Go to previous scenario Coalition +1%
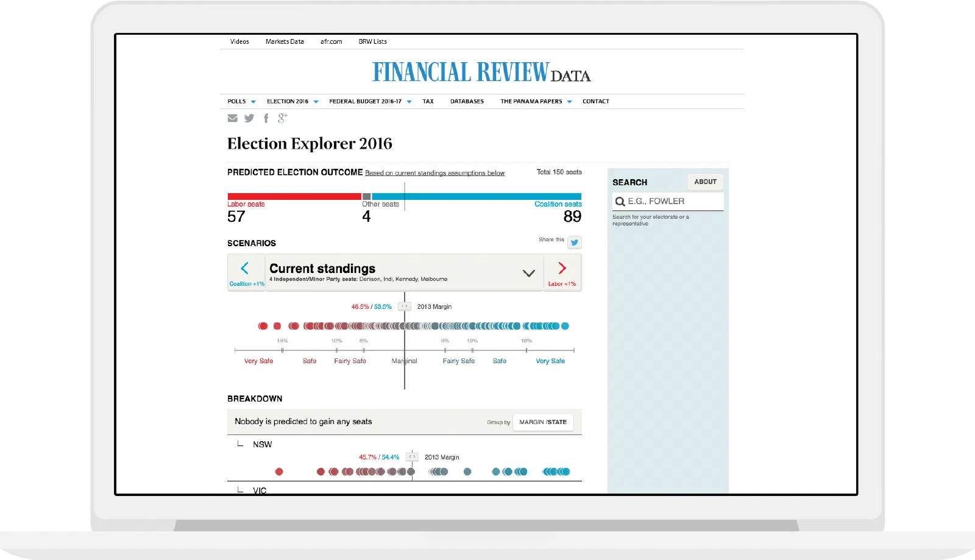This screenshot has width=975, height=560. point(246,272)
